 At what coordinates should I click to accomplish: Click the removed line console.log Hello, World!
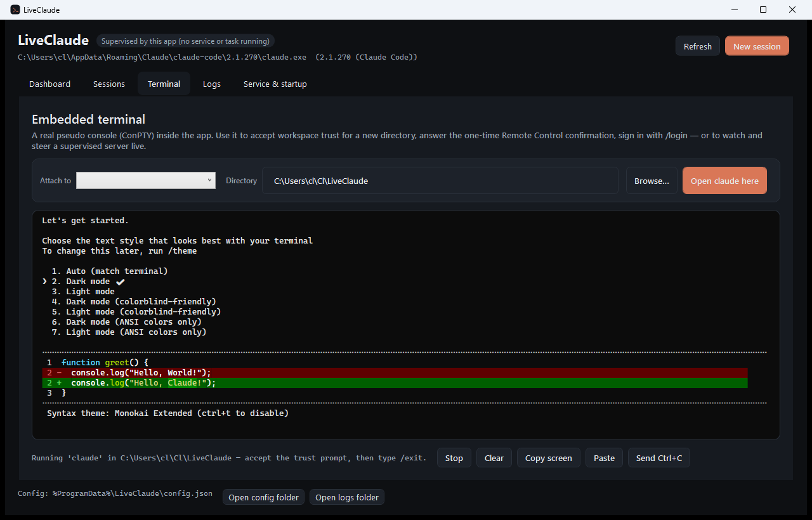click(395, 372)
